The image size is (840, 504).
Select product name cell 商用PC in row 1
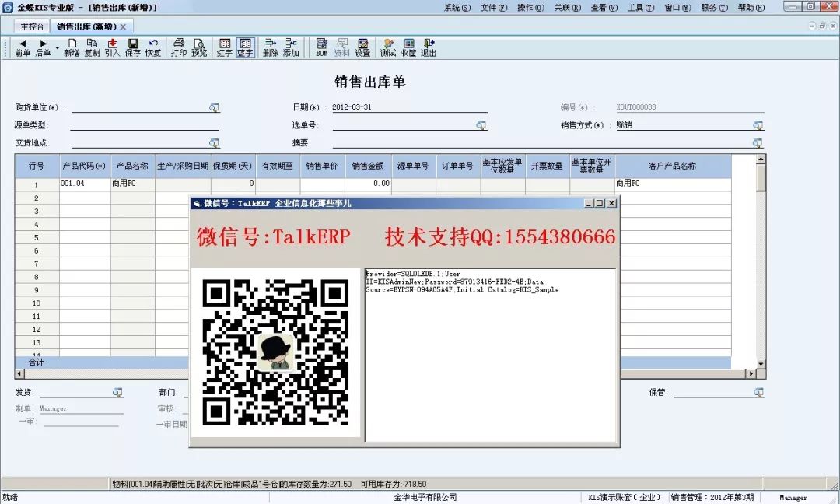133,184
